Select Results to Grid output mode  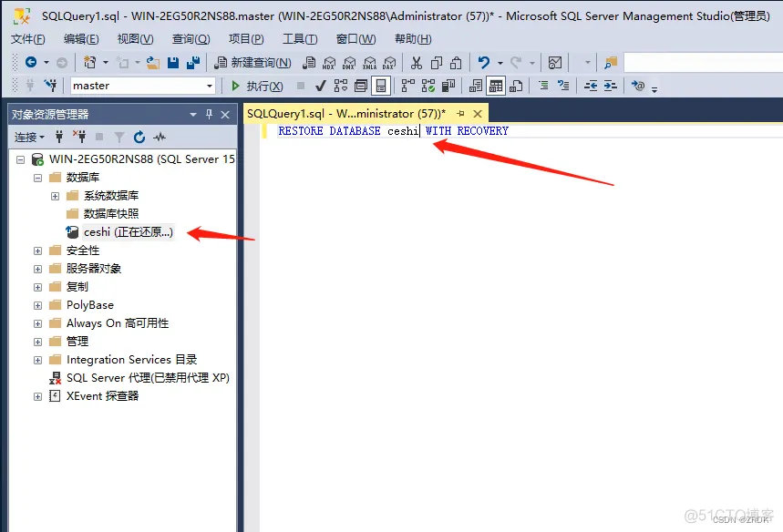495,86
